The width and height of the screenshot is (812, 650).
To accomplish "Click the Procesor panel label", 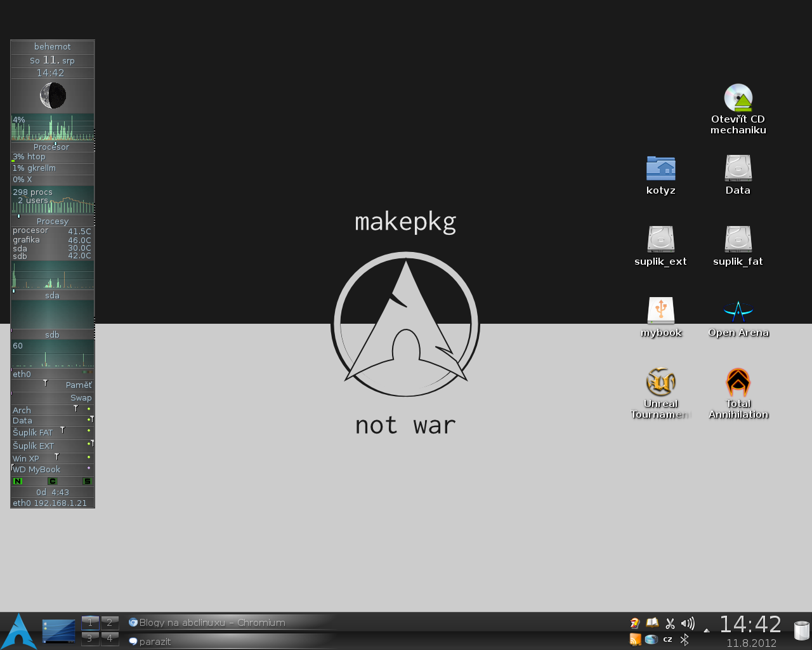I will tap(51, 147).
